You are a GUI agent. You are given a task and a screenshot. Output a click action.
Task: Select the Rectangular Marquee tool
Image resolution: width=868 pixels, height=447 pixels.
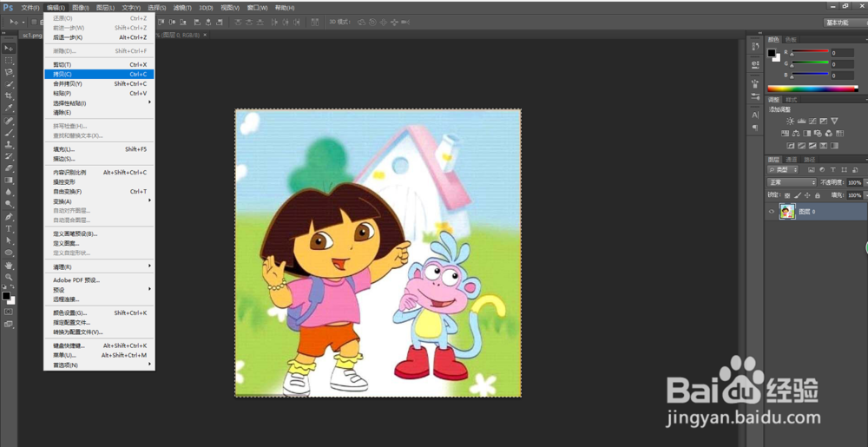9,60
